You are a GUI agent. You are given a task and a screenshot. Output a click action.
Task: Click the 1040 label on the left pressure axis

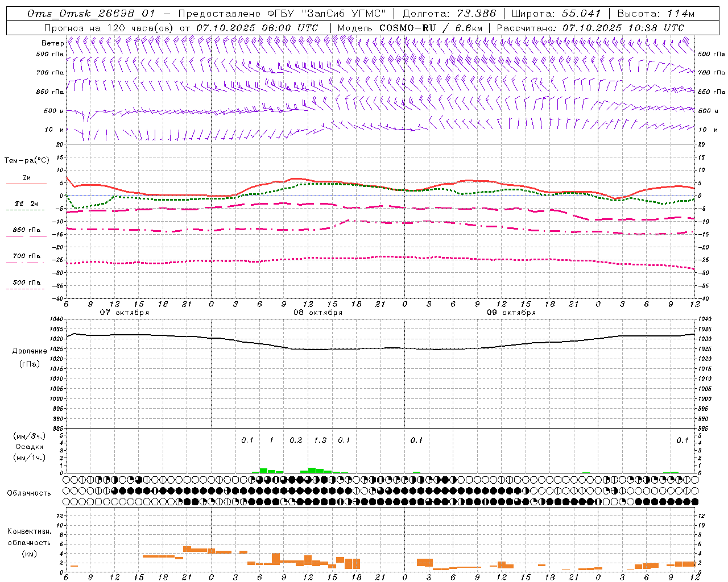(x=57, y=319)
